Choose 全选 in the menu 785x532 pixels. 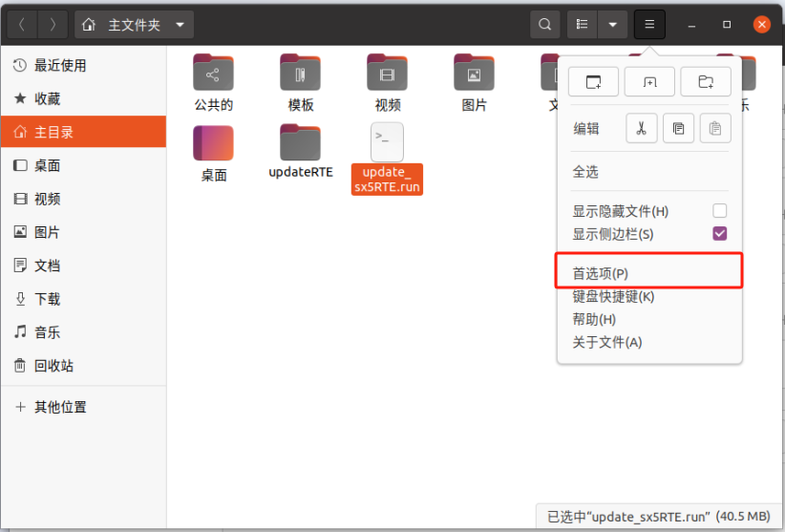pos(649,172)
